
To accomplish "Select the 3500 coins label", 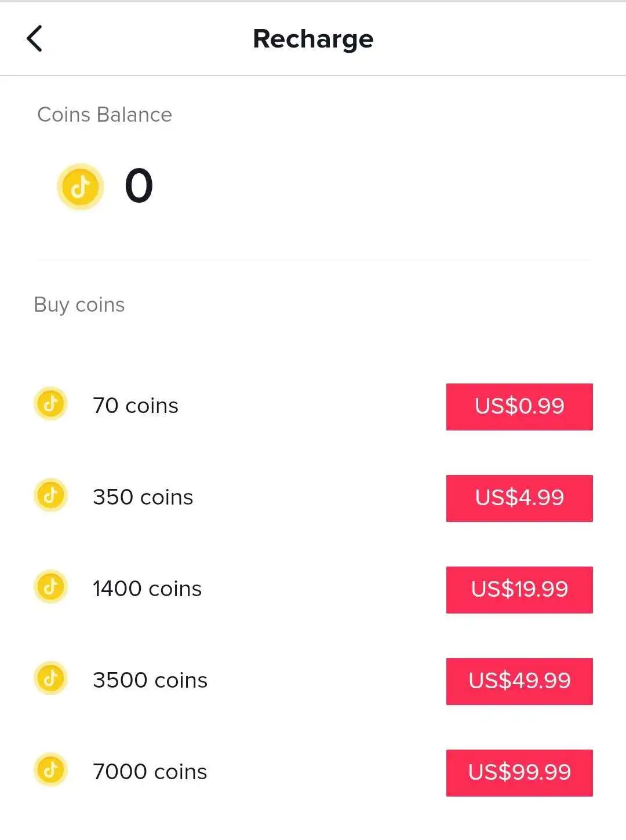I will pos(150,680).
